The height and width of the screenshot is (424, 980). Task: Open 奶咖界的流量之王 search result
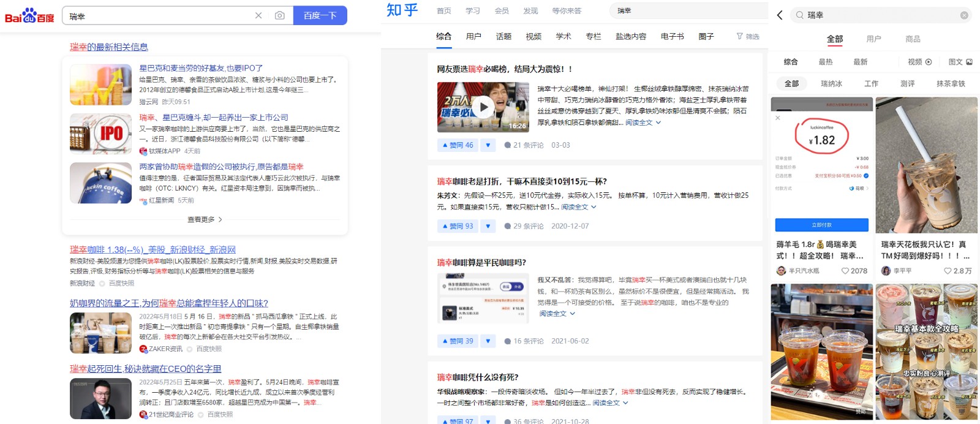[x=169, y=303]
